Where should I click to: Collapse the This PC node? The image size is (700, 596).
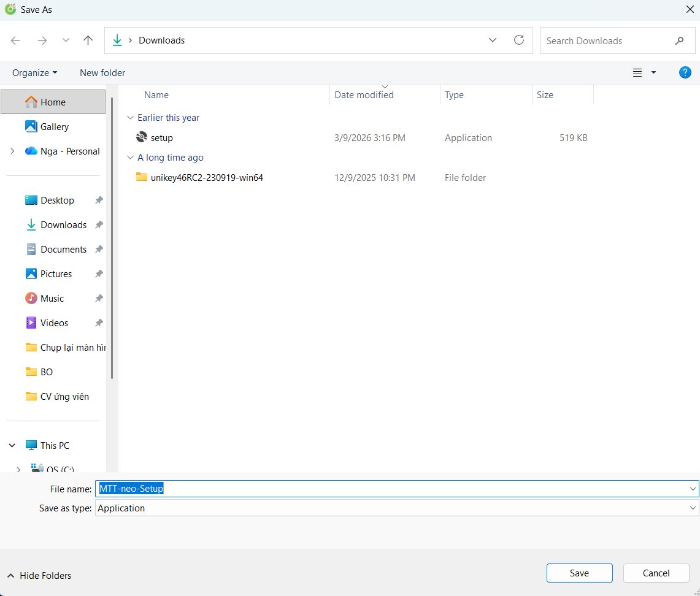12,445
